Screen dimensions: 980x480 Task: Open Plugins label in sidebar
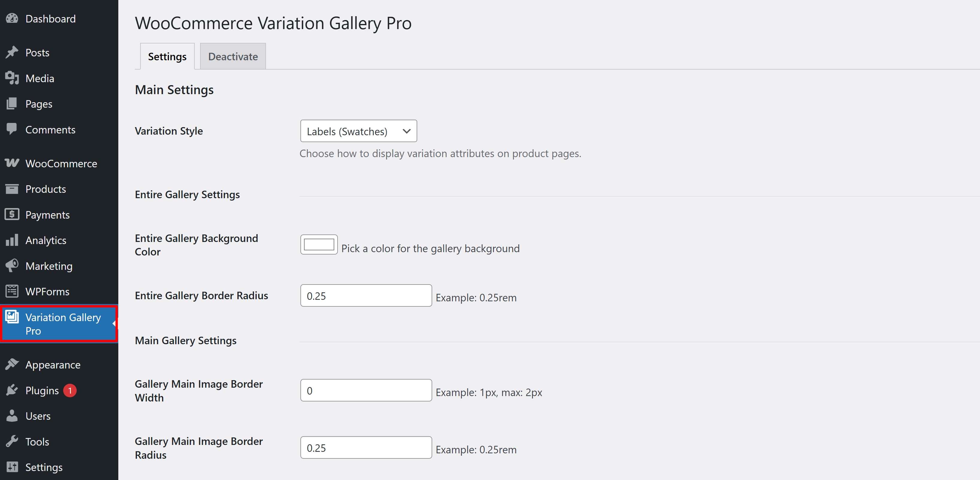(x=42, y=390)
